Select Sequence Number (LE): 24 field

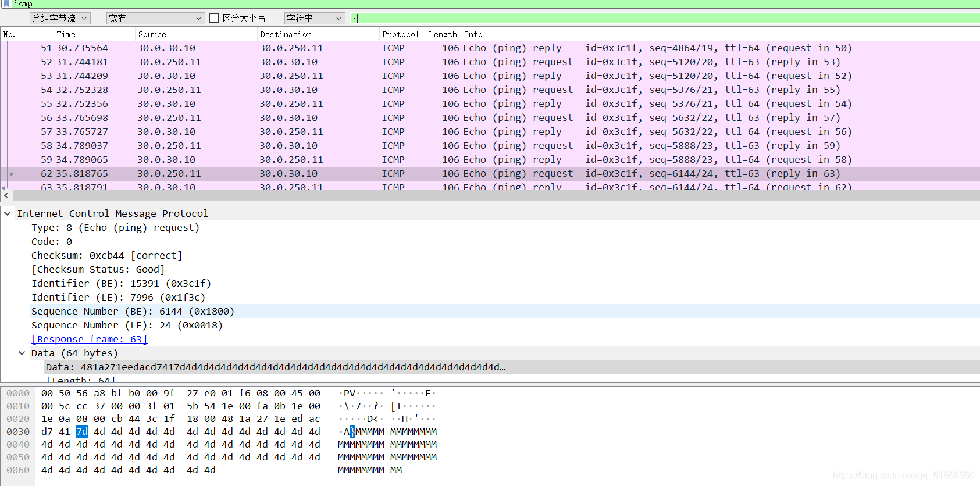127,325
